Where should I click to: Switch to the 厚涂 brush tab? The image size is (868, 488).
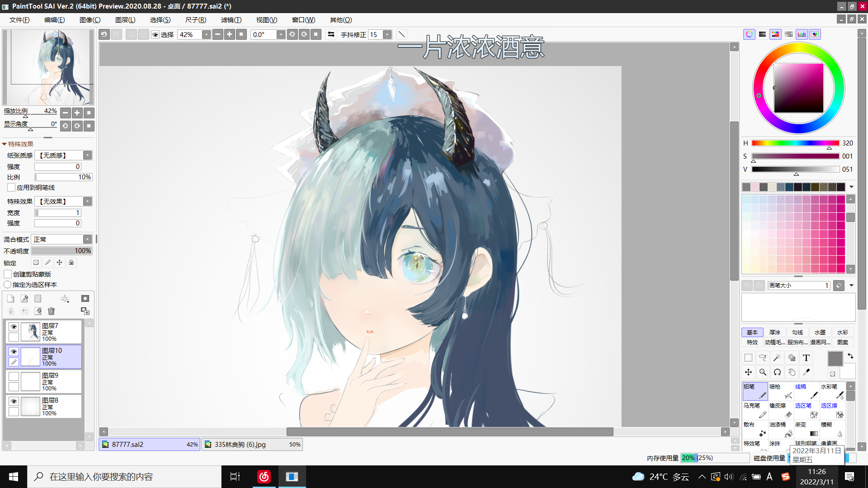(775, 333)
